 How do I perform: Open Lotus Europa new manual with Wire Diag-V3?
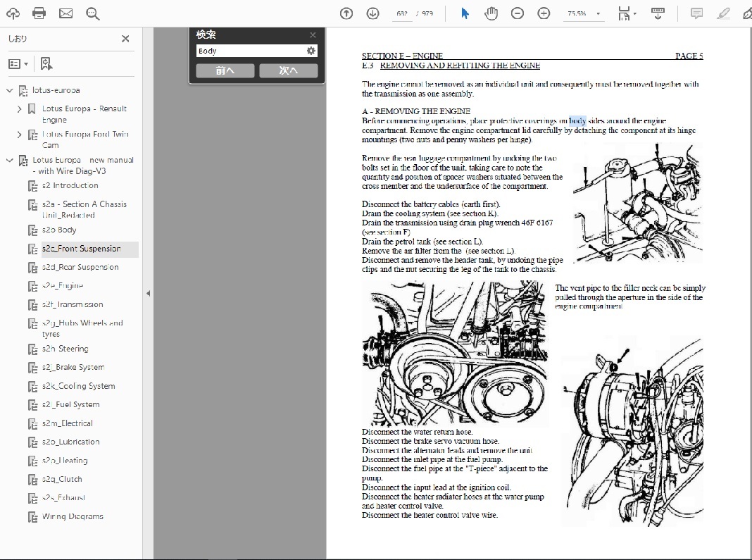[83, 166]
